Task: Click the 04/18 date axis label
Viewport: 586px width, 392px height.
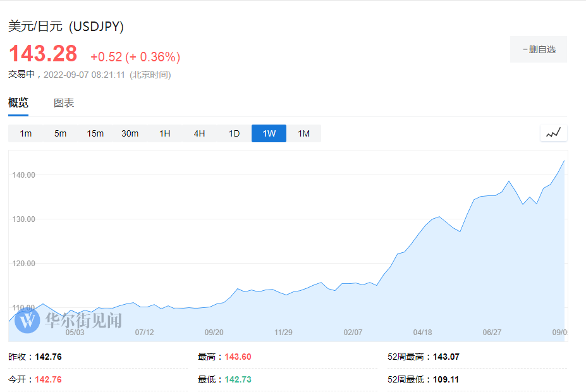Action: [x=422, y=332]
